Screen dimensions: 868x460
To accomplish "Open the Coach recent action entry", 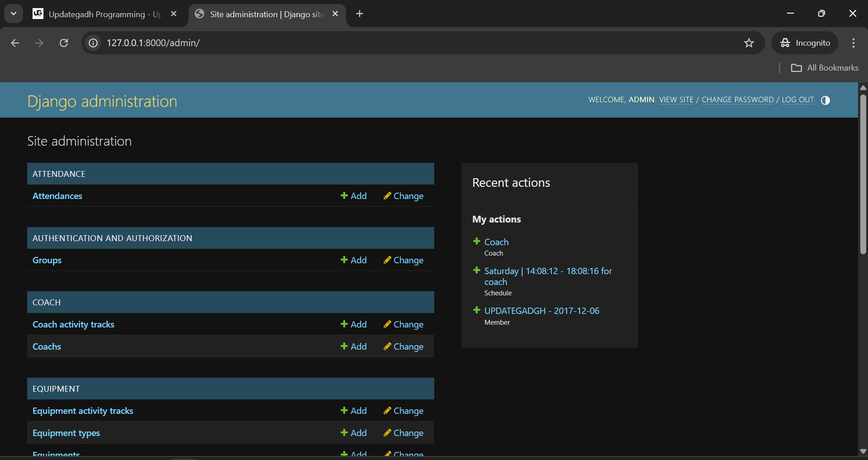I will coord(496,242).
